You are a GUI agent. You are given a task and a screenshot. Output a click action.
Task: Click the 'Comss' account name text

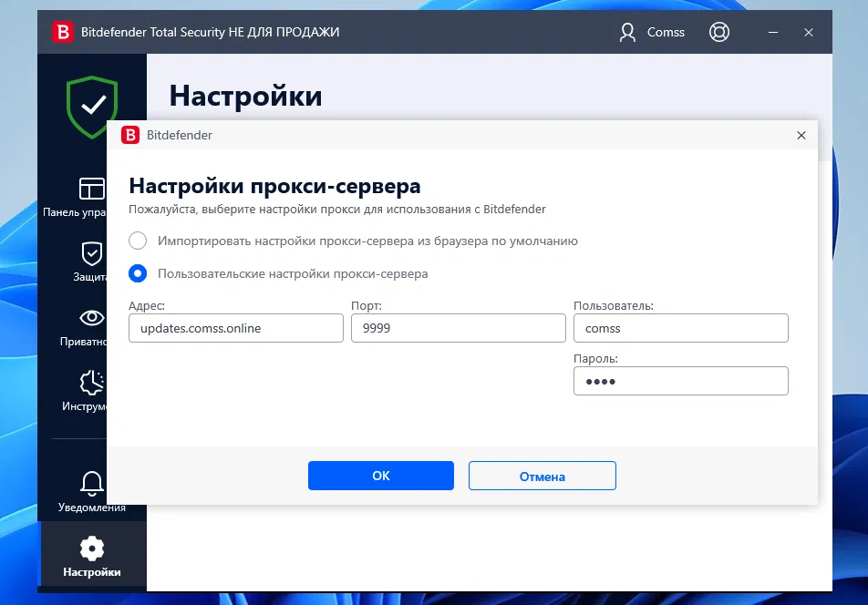click(x=666, y=32)
